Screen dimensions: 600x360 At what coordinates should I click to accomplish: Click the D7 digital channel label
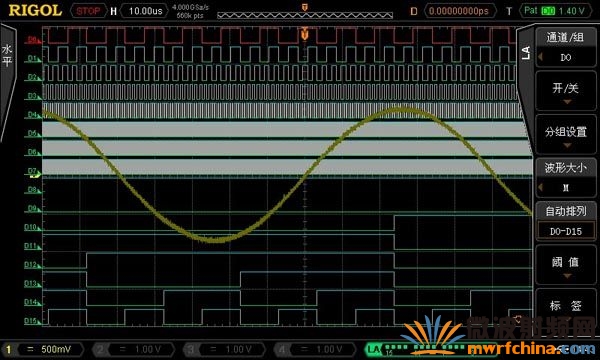point(33,171)
